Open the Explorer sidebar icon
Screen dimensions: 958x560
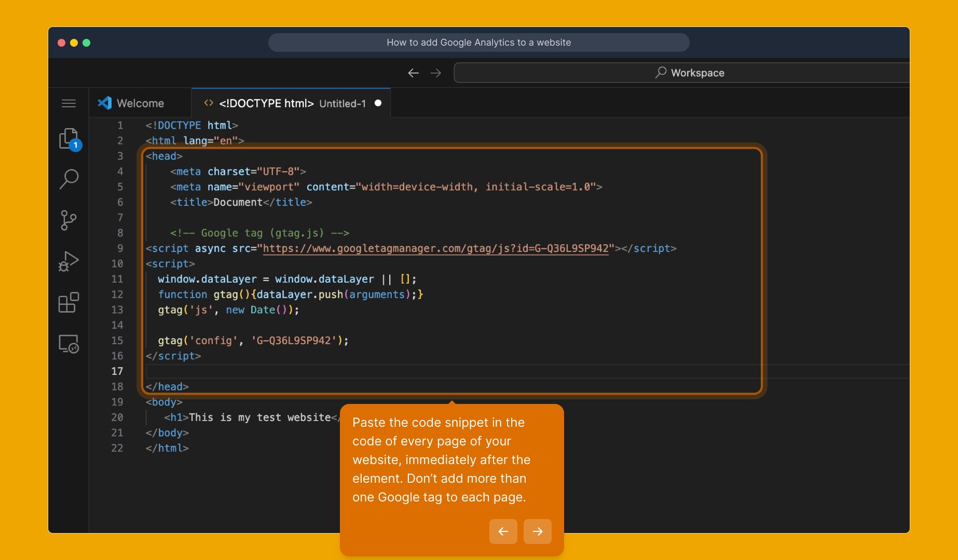click(x=69, y=137)
